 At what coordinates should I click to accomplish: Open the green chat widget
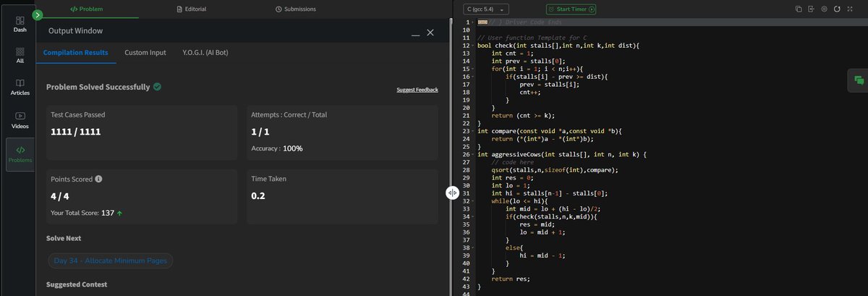(x=858, y=80)
